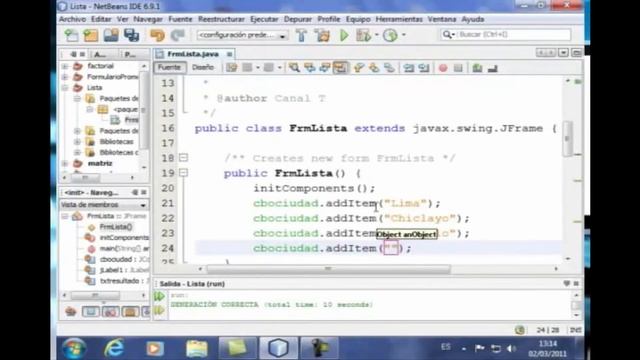Toggle the second navigator filter button at bottom
The width and height of the screenshot is (640, 360).
[x=110, y=312]
